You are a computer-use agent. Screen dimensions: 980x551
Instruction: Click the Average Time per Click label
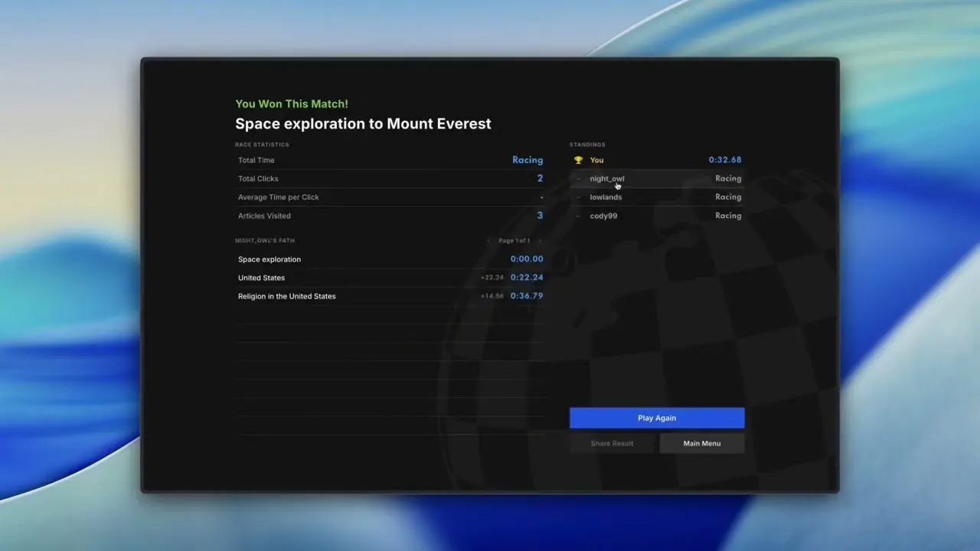pos(279,197)
